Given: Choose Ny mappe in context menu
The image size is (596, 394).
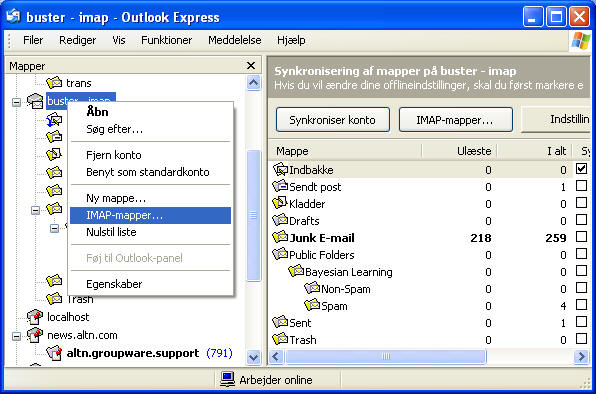Looking at the screenshot, I should pyautogui.click(x=150, y=198).
